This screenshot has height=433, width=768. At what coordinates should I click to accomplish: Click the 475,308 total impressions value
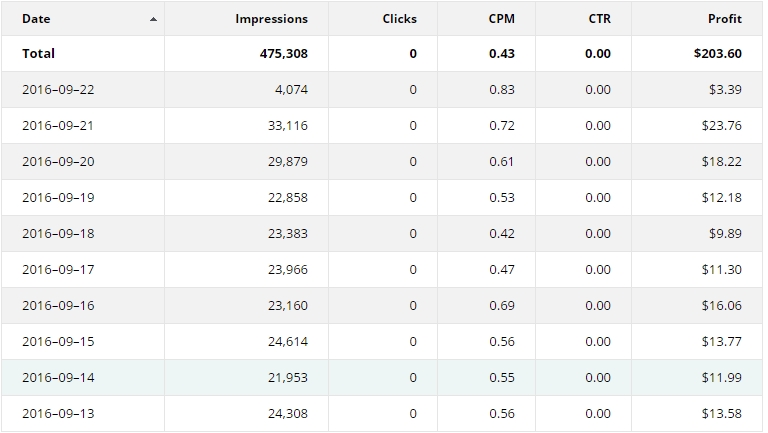point(283,54)
